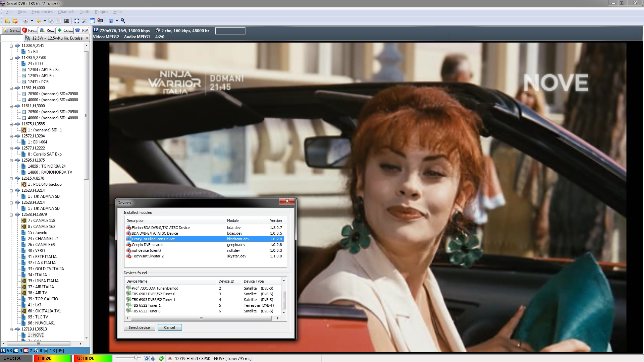Select channel 7 : CANALE 158
The width and height of the screenshot is (644, 362).
point(42,221)
